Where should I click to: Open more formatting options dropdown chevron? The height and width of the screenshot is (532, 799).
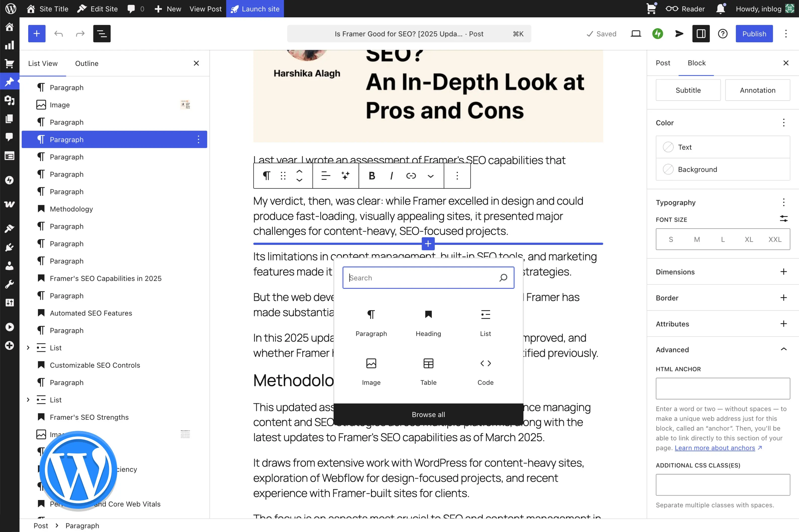431,176
